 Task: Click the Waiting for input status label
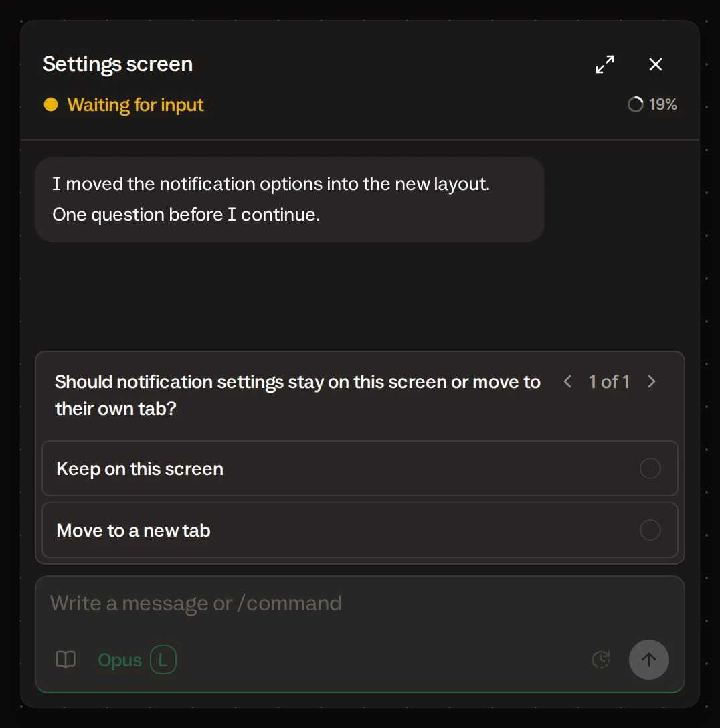(x=135, y=105)
